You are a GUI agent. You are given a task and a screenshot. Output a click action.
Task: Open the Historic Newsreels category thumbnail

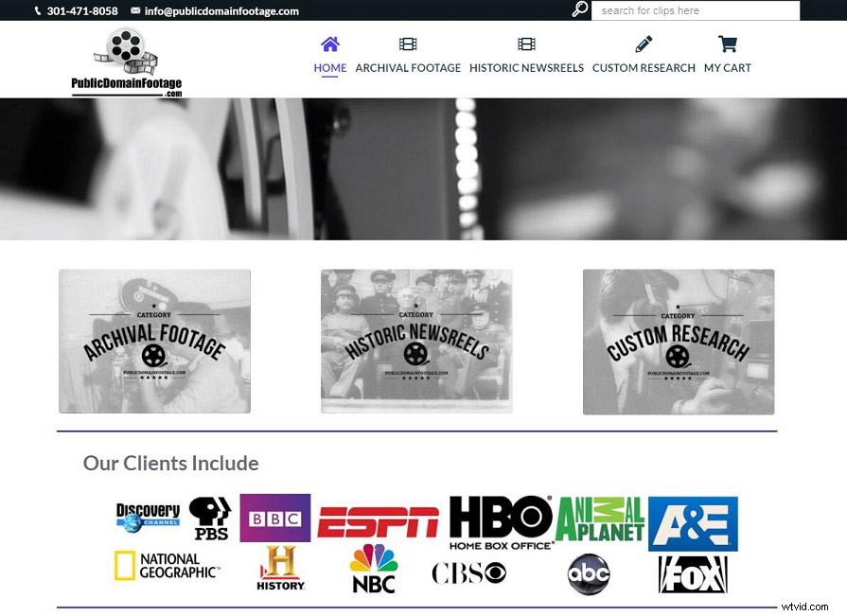tap(416, 342)
